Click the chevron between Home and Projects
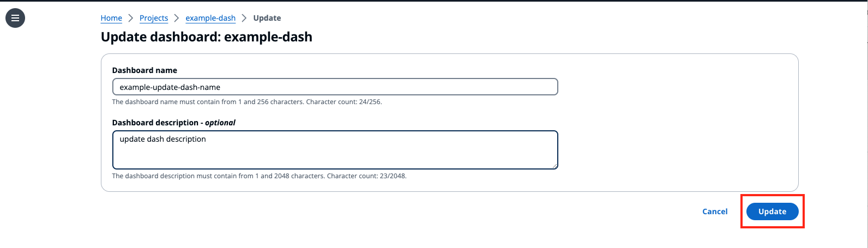Image resolution: width=868 pixels, height=248 pixels. [131, 18]
